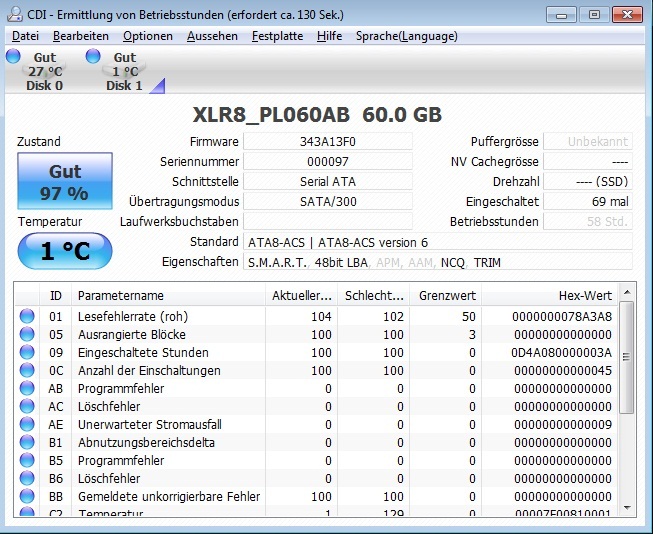Open the Datei menu
Screen dimensions: 653x534
[25, 36]
